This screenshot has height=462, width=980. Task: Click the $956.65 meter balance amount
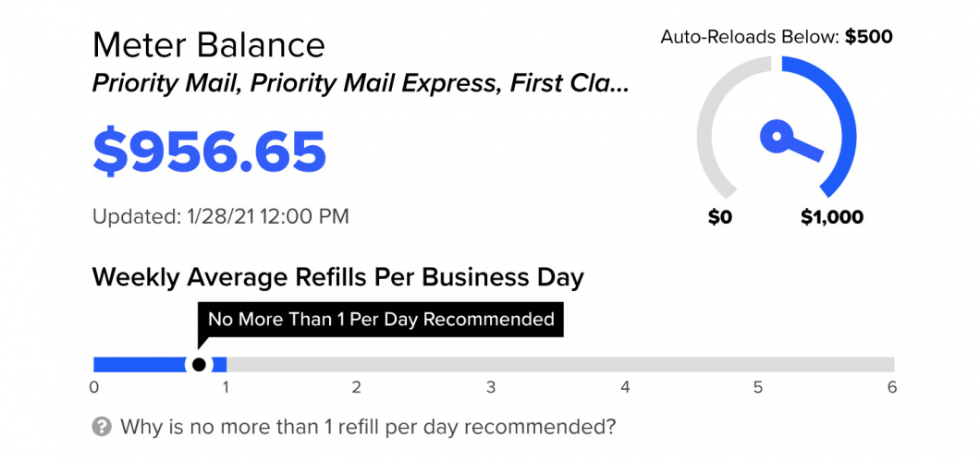pyautogui.click(x=209, y=152)
